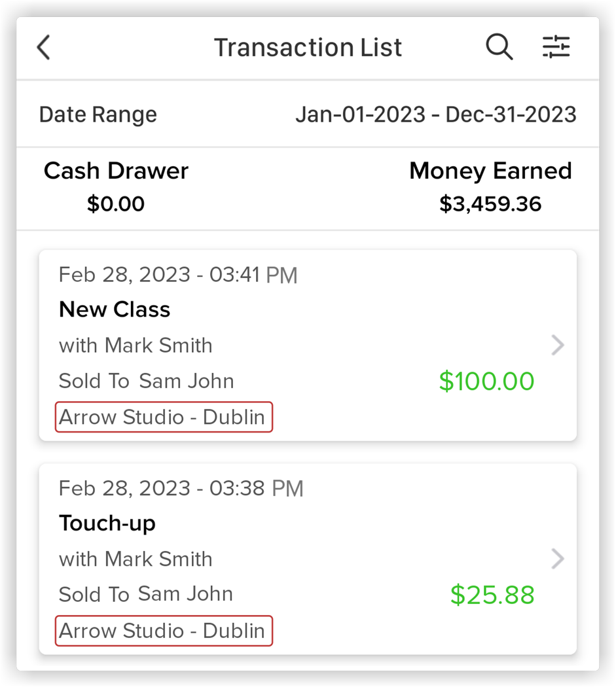Select Arrow Studio - Dublin under Touch-up
The width and height of the screenshot is (616, 687).
point(164,631)
